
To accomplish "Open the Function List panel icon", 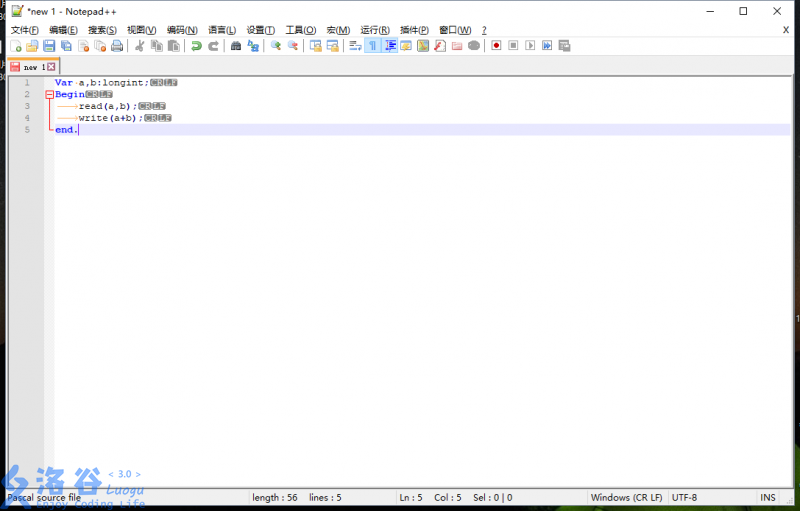I will pos(440,46).
